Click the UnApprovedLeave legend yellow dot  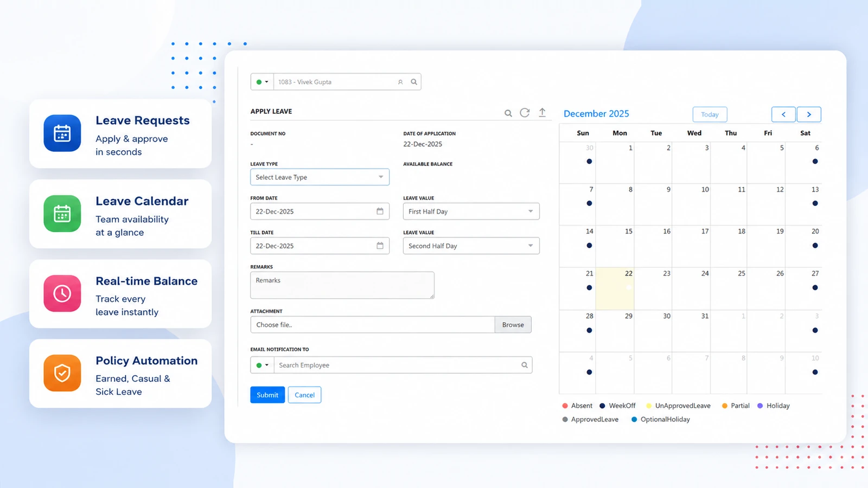pos(649,406)
